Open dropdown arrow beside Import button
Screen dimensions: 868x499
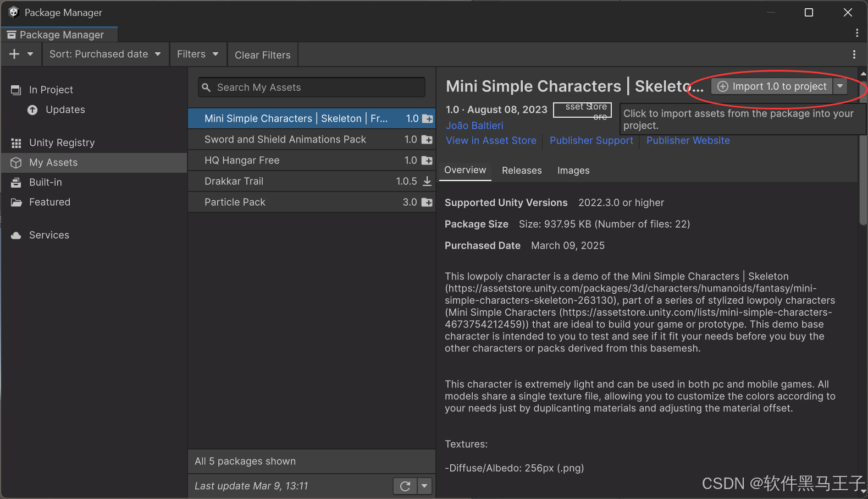click(x=840, y=86)
